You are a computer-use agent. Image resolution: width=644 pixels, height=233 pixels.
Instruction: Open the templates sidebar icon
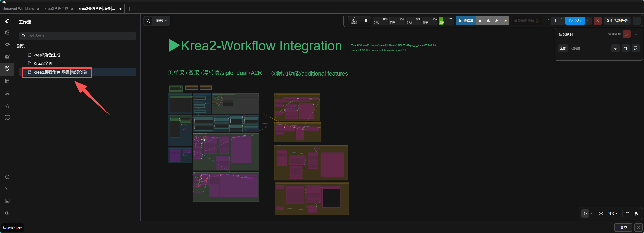tap(7, 81)
